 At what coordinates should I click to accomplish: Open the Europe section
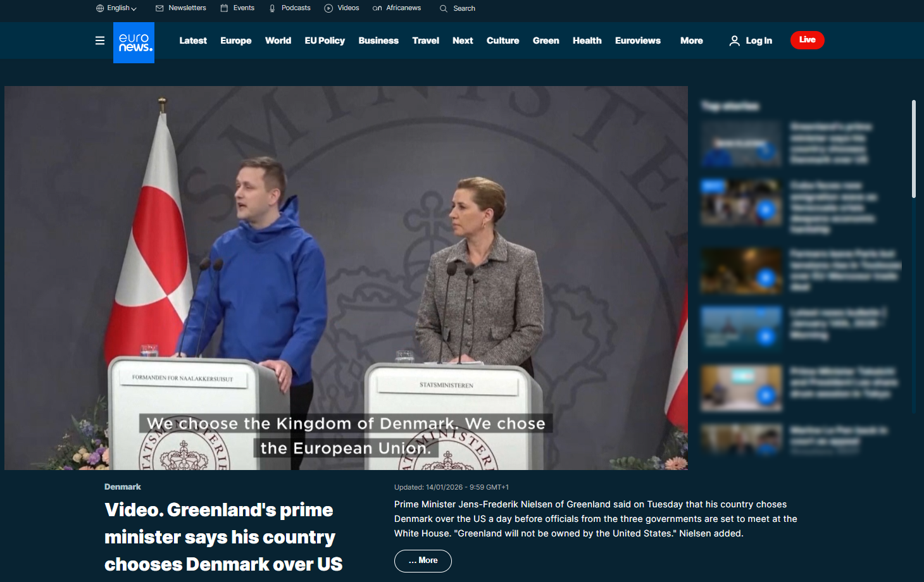tap(235, 40)
